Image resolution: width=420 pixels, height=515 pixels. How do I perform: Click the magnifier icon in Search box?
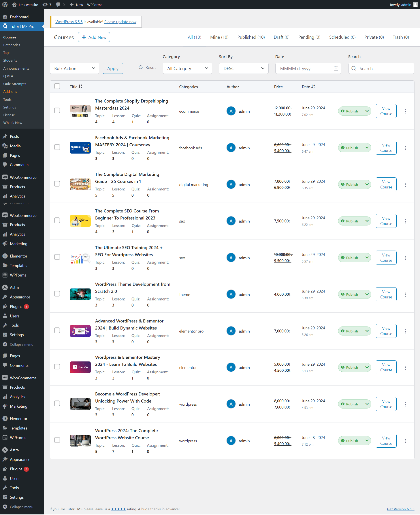[354, 68]
